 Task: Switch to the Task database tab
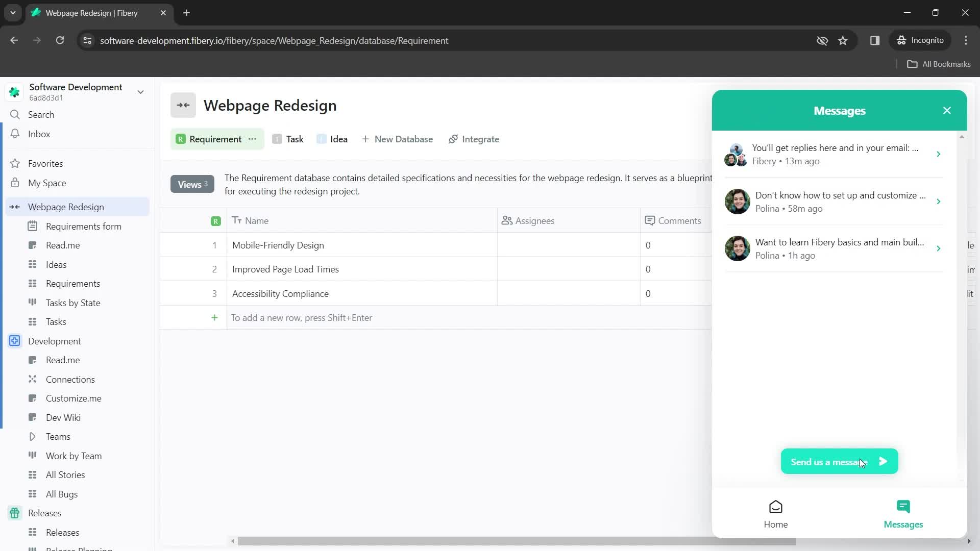pos(288,139)
